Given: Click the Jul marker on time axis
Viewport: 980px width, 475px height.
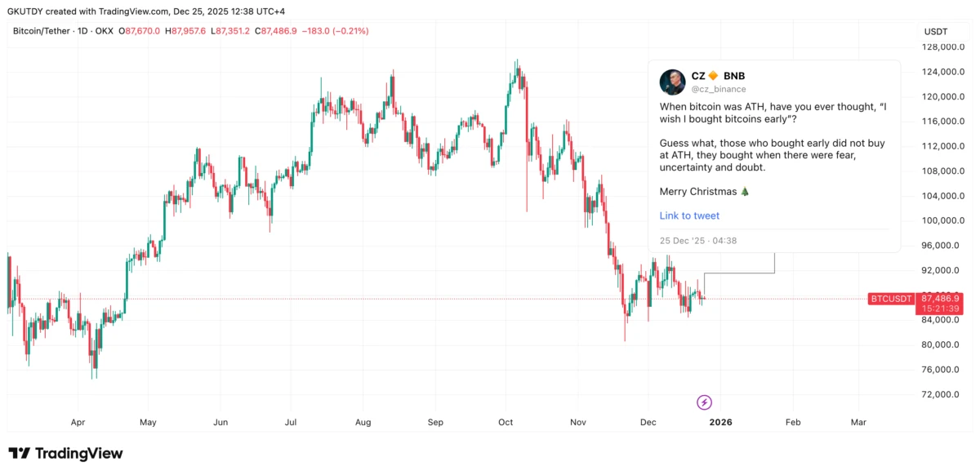Looking at the screenshot, I should click(290, 423).
